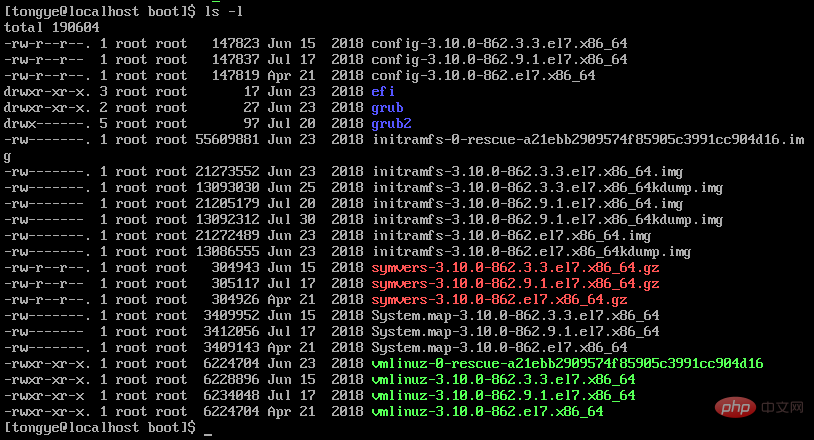Click file size 13092312
This screenshot has height=440, width=814.
click(x=227, y=220)
